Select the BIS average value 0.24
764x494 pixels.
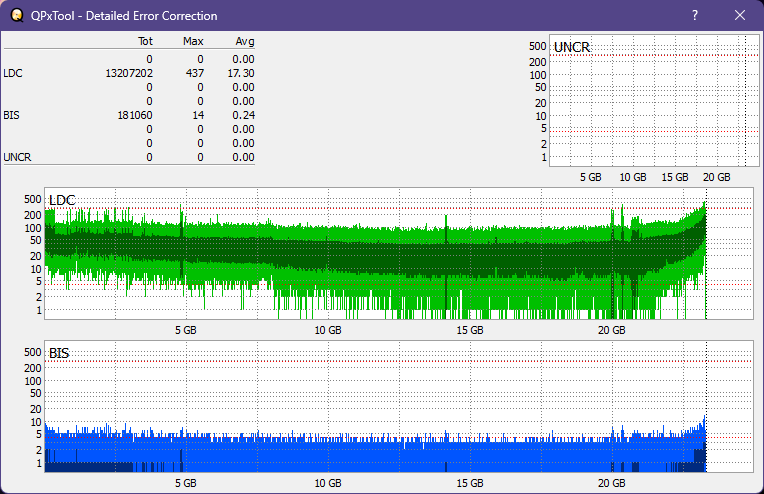(243, 115)
